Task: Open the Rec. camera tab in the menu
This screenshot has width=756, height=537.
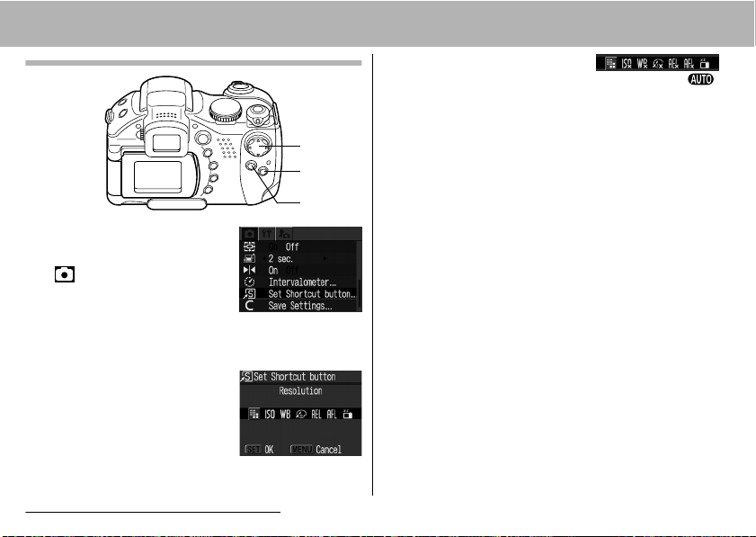Action: click(249, 234)
